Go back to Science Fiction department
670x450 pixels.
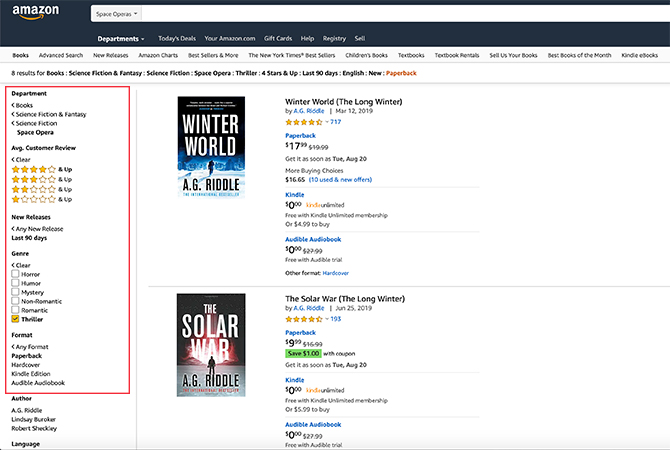click(x=34, y=123)
